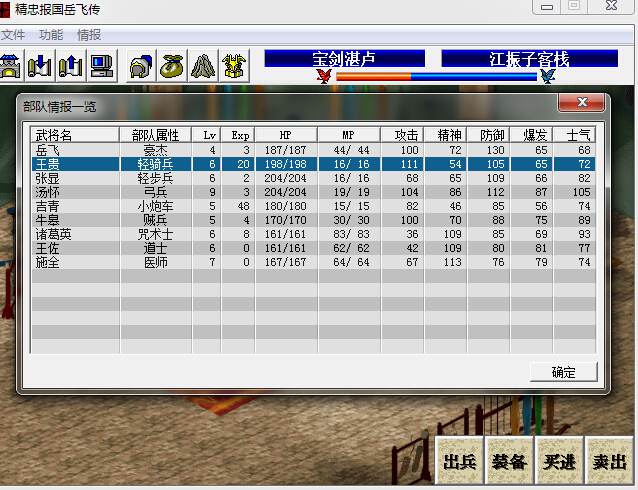The height and width of the screenshot is (490, 638).
Task: Click the red bird morale icon
Action: 324,76
